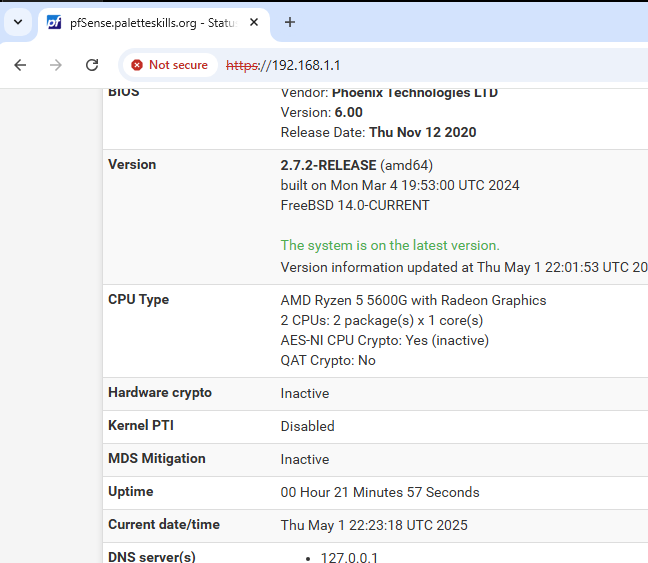648x563 pixels.
Task: Reload the pfSense status page
Action: (92, 65)
